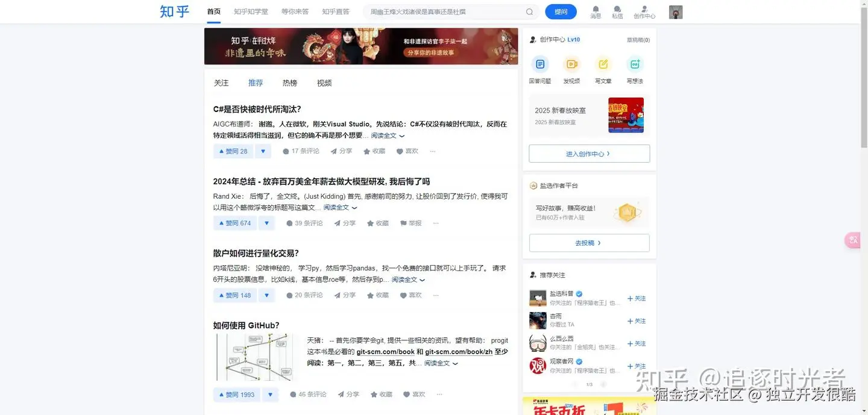The image size is (868, 415).
Task: Click the floating pink side widget
Action: point(854,240)
